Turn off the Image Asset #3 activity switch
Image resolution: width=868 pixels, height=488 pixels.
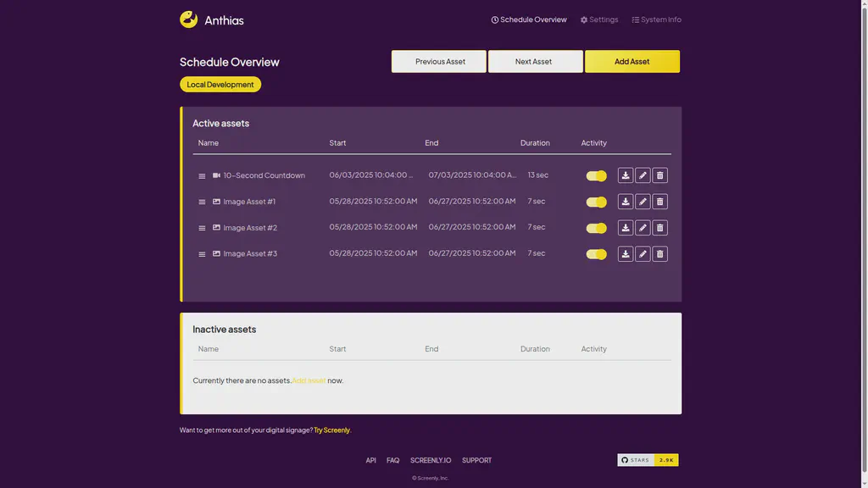(x=596, y=253)
